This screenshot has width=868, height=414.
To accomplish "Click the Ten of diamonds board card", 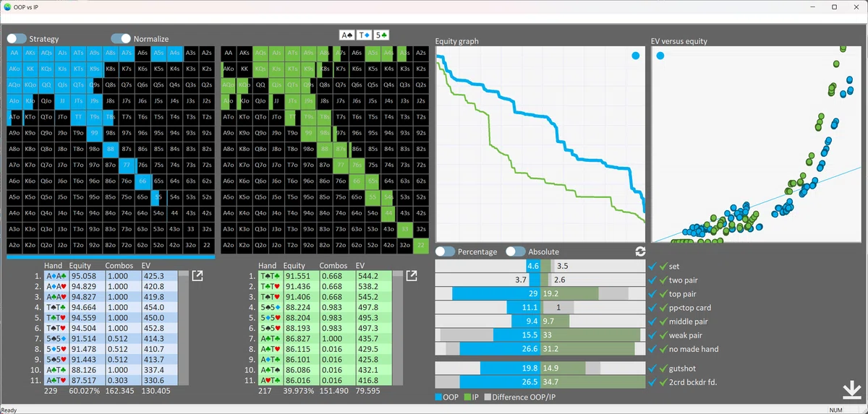I will (365, 35).
